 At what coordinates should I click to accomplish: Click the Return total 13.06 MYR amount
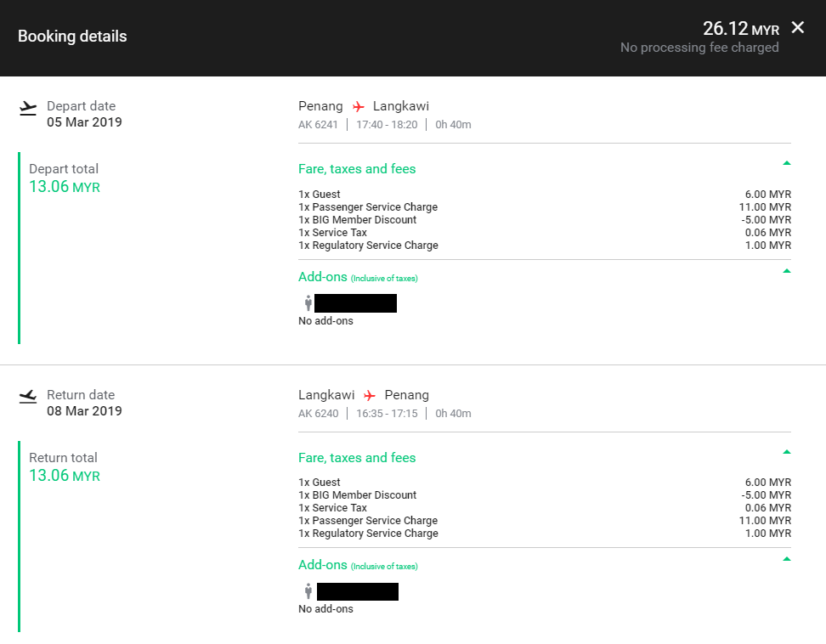click(65, 476)
